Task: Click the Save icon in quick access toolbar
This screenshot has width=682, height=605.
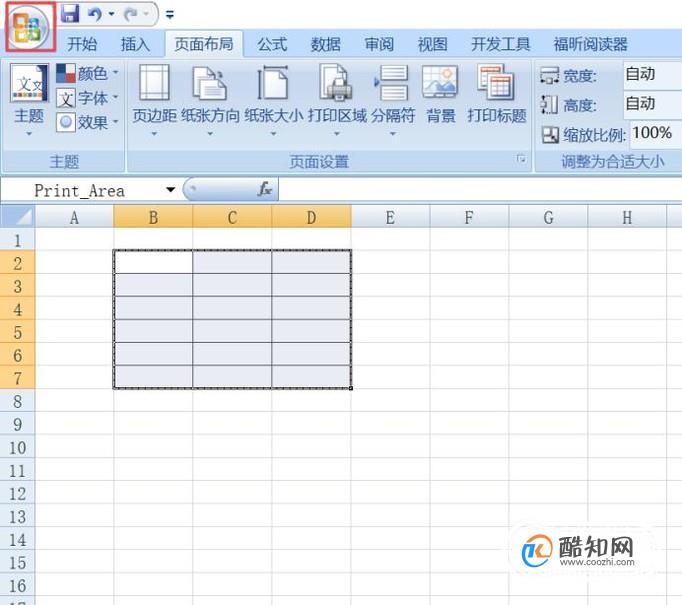Action: [70, 13]
